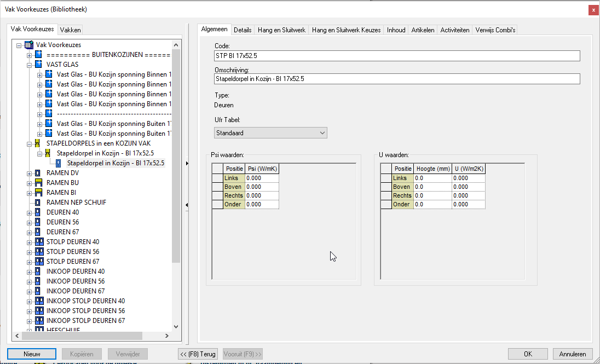Expand the BUITENKOZIJNEN tree node
Screen dimensions: 600x364
pos(30,55)
